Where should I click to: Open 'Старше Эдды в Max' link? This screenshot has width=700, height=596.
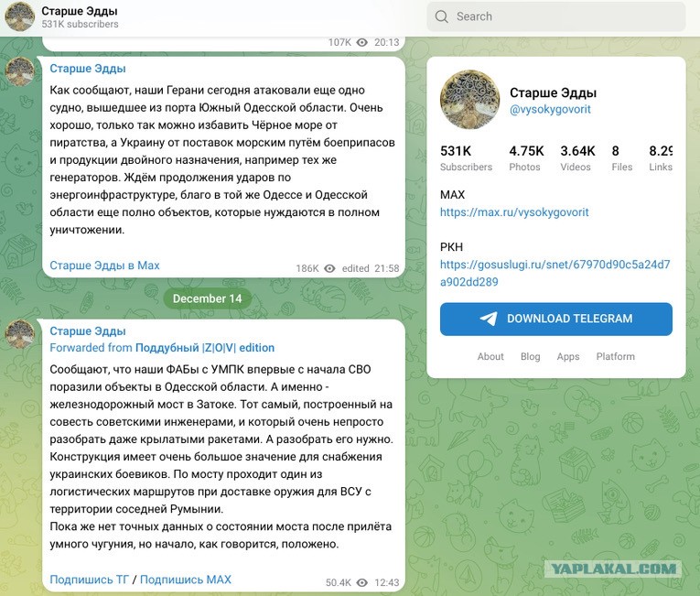pos(104,265)
